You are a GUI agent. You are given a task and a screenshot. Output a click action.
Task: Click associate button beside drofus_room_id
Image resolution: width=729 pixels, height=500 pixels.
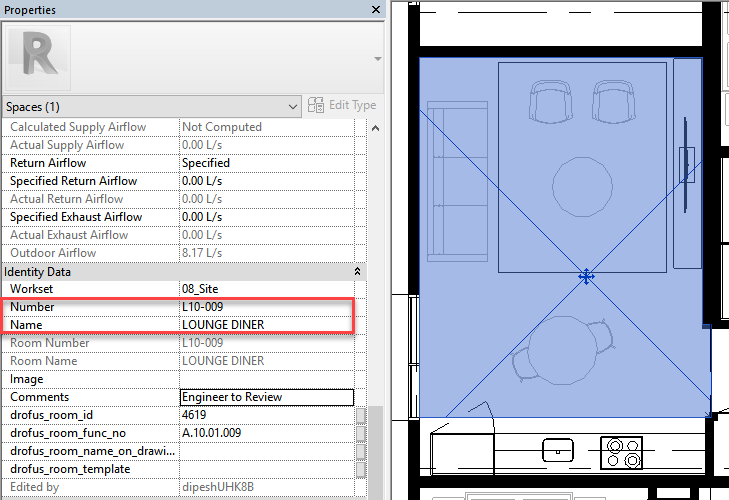pos(361,415)
